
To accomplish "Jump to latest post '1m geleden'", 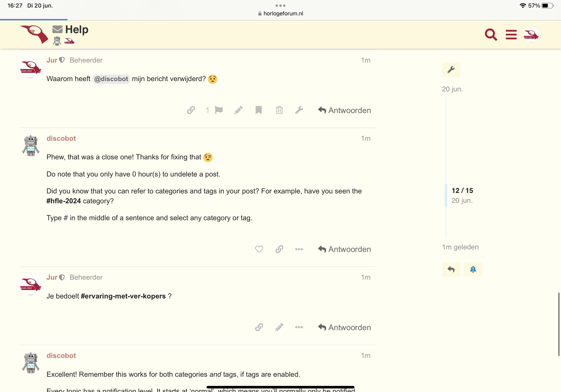I will pos(460,247).
